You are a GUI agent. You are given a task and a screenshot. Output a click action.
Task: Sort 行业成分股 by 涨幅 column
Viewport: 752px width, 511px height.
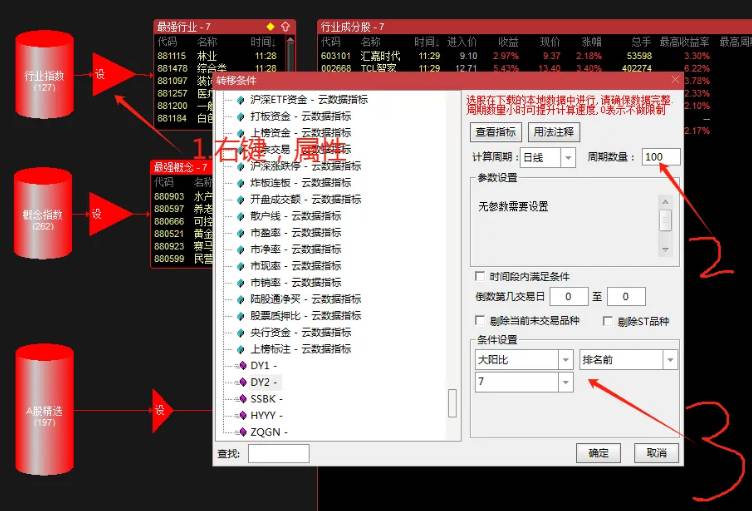click(591, 42)
